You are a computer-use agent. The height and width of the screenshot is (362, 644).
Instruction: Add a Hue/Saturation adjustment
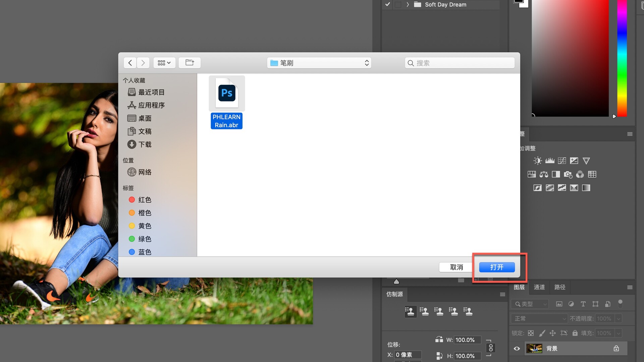click(x=532, y=174)
